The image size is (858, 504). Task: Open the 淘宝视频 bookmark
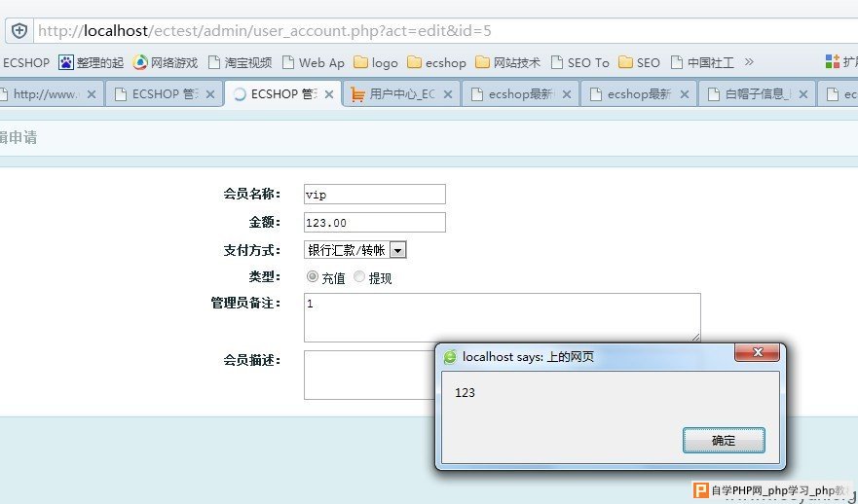pos(241,63)
